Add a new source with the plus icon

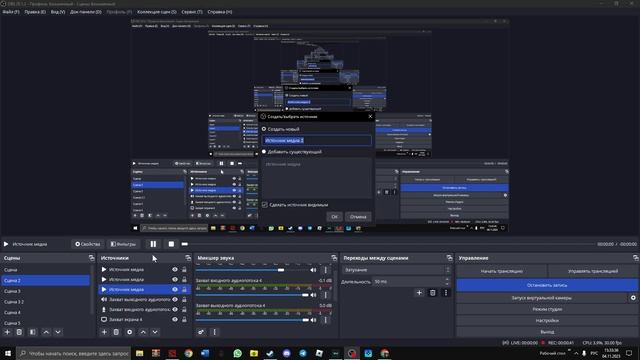(x=104, y=332)
